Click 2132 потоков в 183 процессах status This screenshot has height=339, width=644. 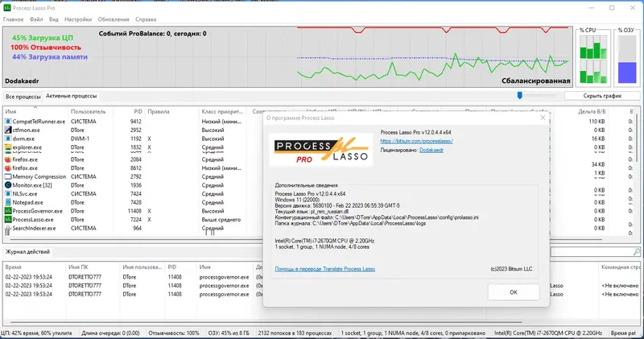click(295, 333)
